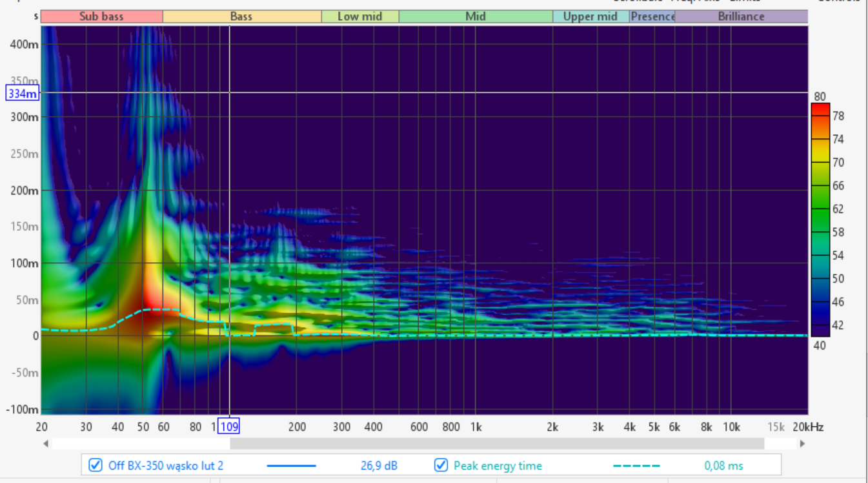Click the 0,08 ms legend value
Viewport: 868px width, 483px height.
724,466
